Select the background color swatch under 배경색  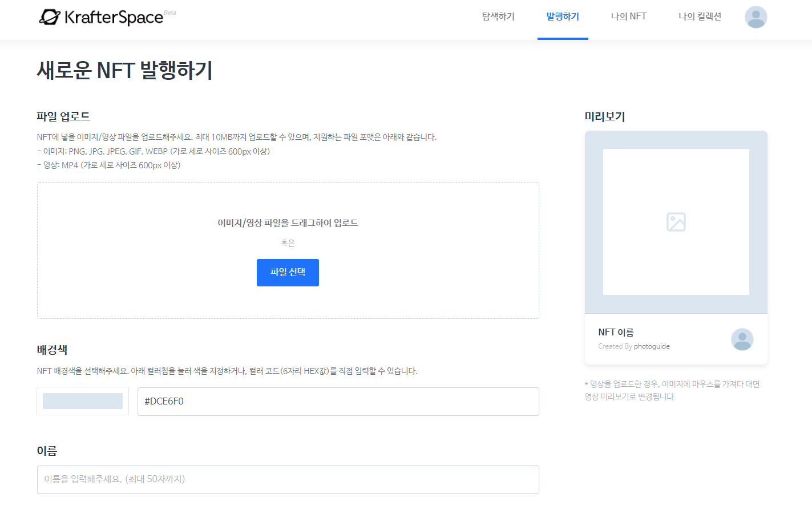82,401
